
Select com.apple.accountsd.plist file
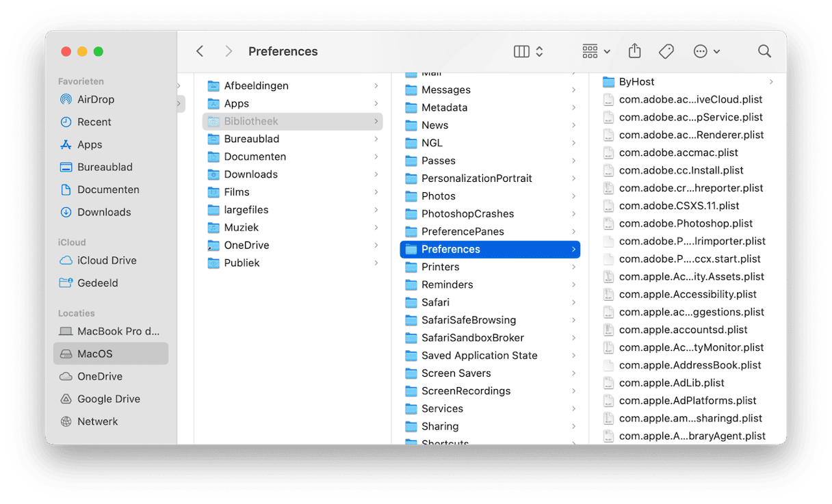[x=688, y=330]
